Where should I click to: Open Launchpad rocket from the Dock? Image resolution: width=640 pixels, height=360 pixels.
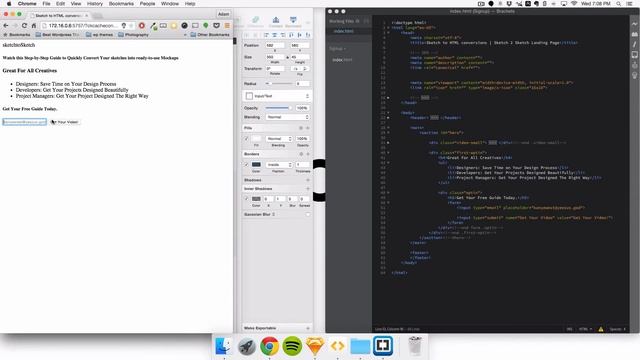(x=247, y=346)
